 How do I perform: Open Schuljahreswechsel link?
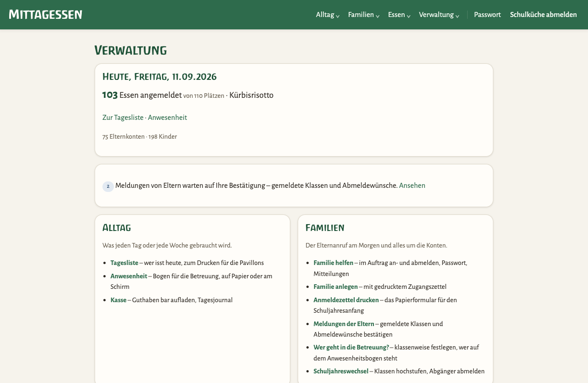tap(341, 371)
